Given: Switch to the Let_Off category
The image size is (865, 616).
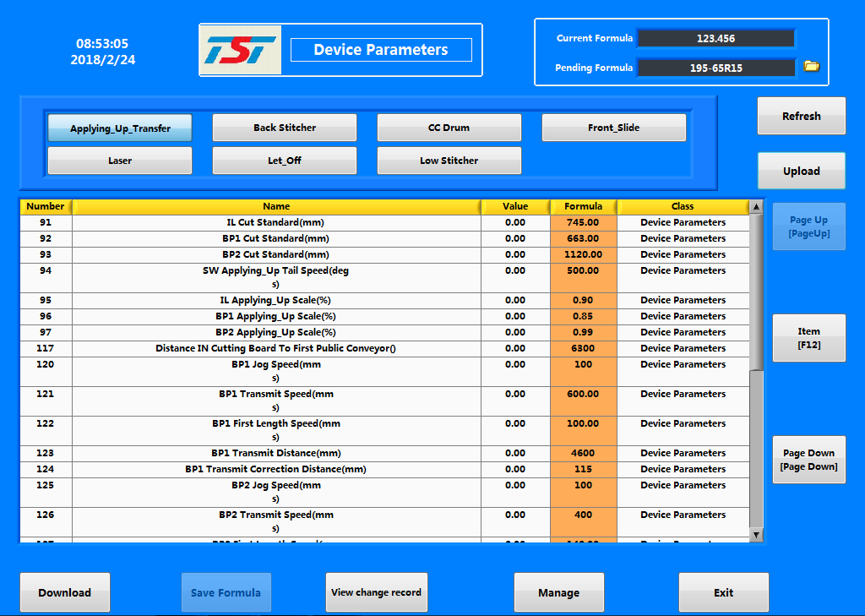Looking at the screenshot, I should (285, 161).
